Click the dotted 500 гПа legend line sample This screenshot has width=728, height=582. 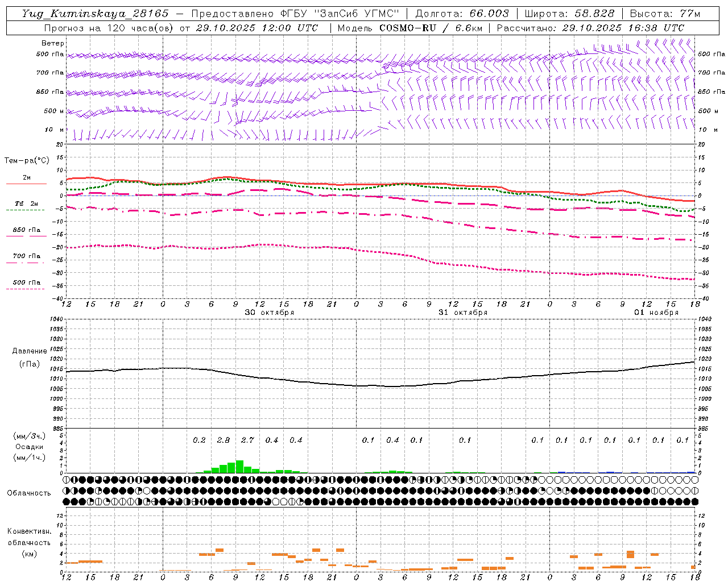[26, 289]
